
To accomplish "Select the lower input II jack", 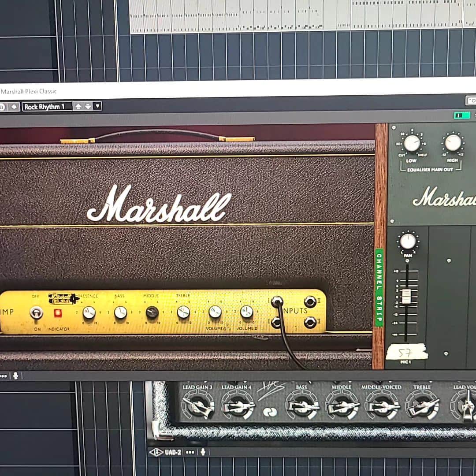I will 310,322.
